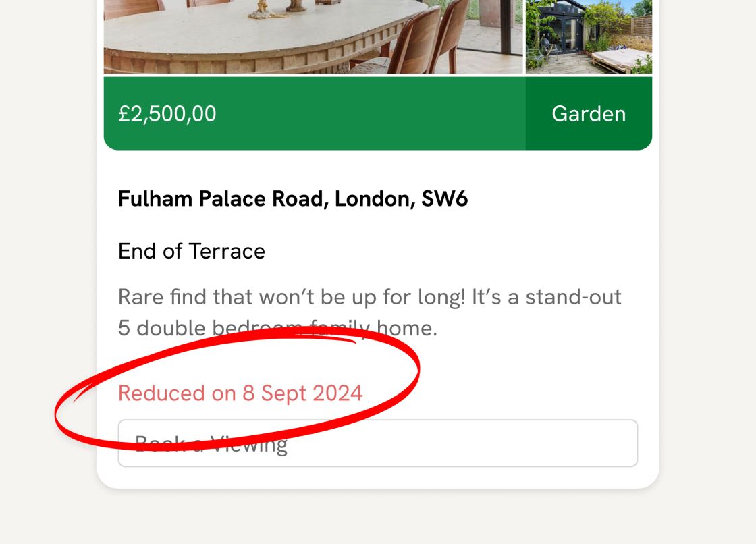The image size is (756, 544).
Task: Click the £2,500,00 price banner
Action: tap(167, 113)
